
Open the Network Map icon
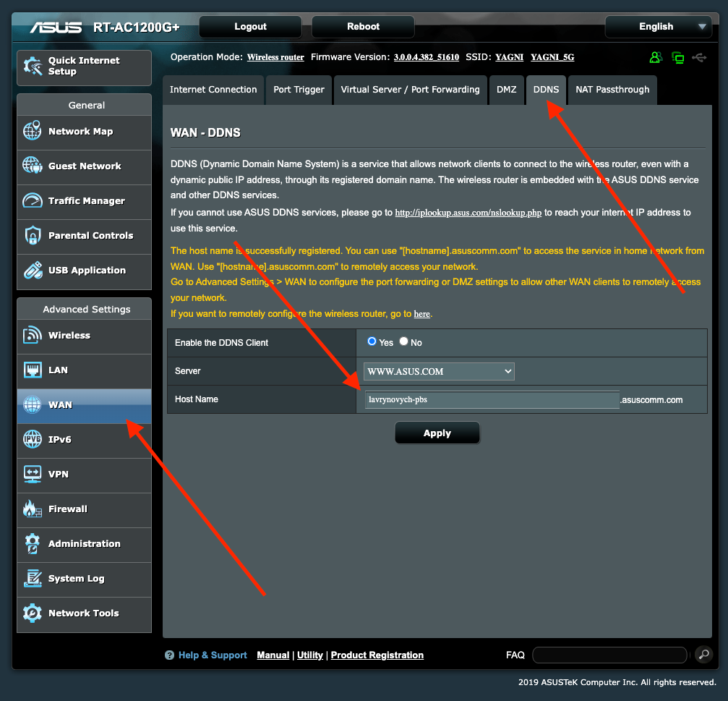tap(33, 132)
